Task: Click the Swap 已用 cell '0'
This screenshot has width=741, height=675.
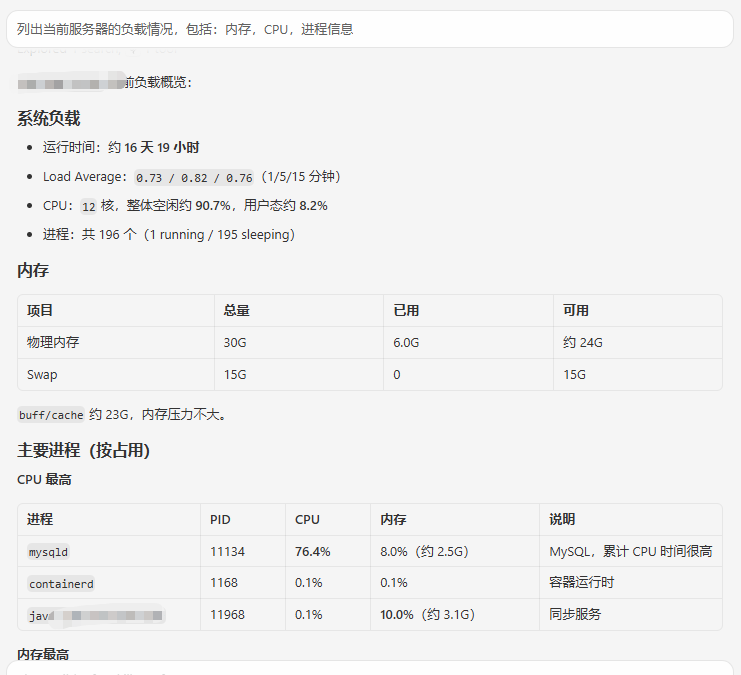Action: point(397,375)
